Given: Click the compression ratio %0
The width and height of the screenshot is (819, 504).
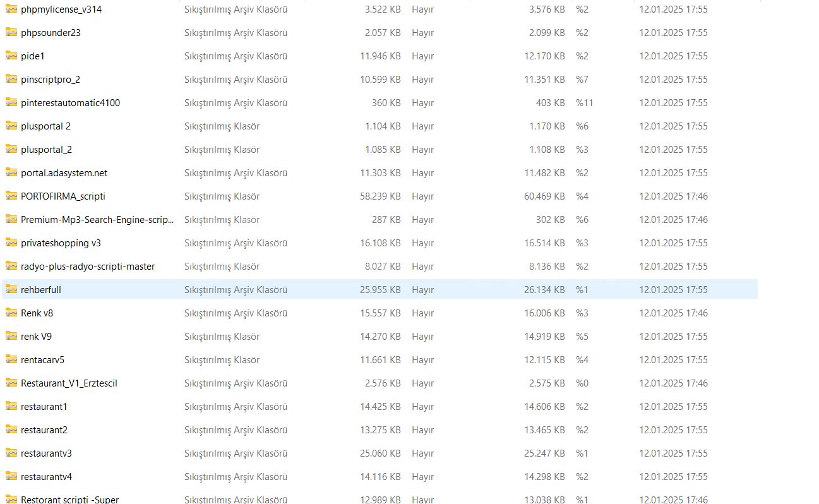Looking at the screenshot, I should point(582,383).
